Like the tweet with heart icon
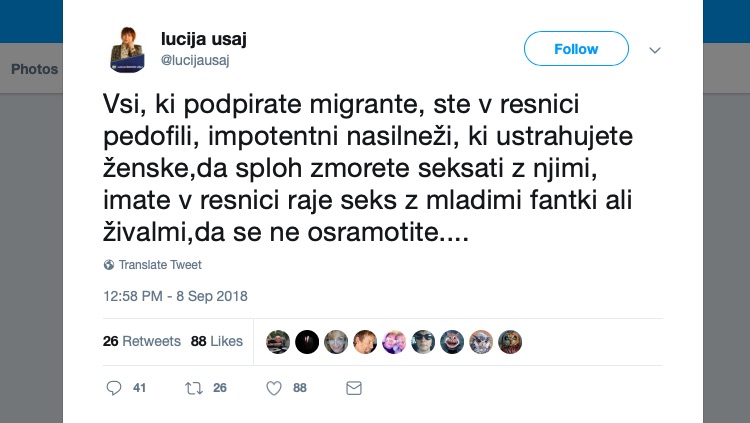Viewport: 750px width, 423px height. 273,387
